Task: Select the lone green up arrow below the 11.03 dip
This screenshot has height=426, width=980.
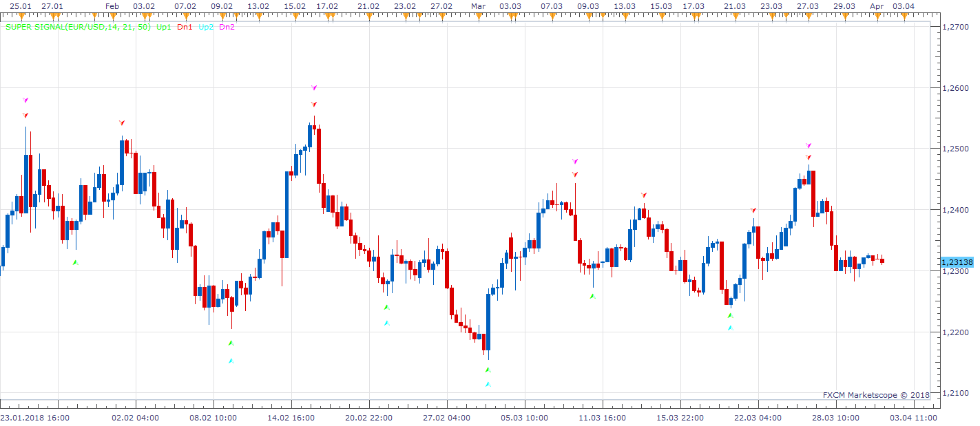Action: coord(592,296)
